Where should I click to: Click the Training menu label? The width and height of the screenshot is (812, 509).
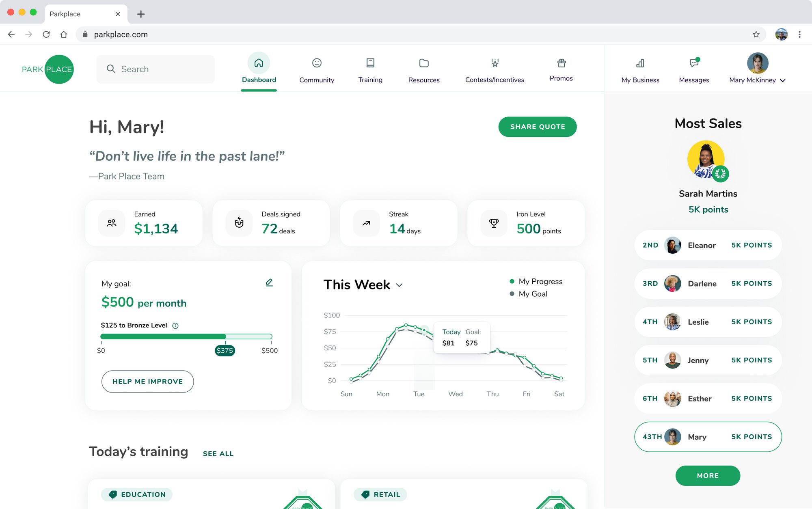pos(370,80)
